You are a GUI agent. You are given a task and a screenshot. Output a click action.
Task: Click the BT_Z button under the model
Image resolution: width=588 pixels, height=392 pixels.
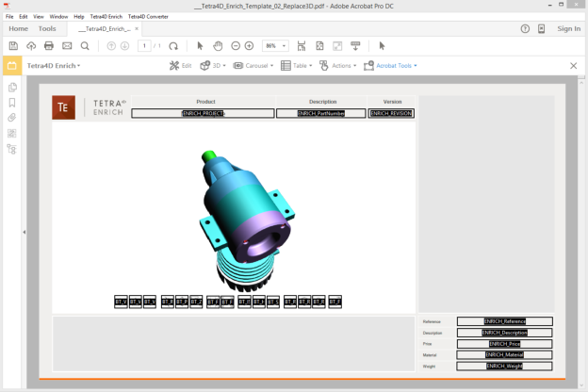(196, 302)
